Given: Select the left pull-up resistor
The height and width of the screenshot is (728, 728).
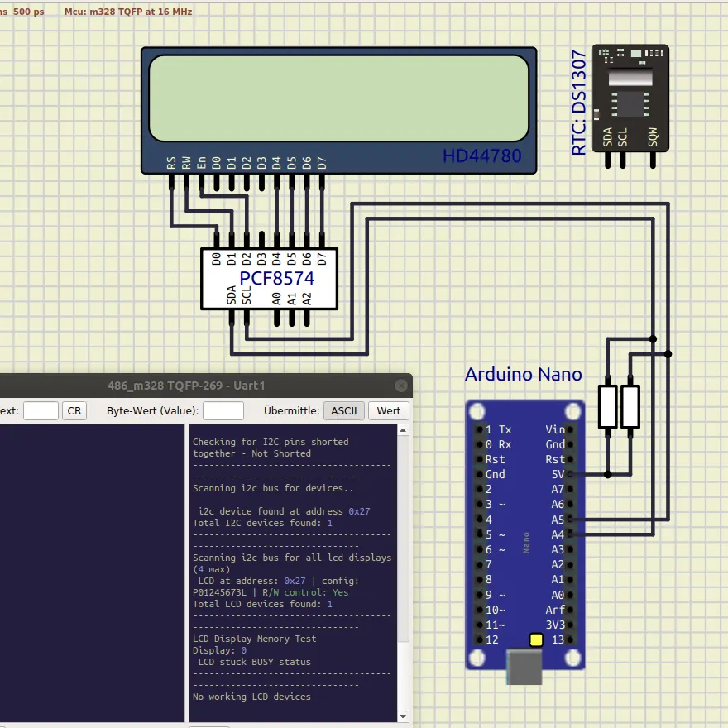Looking at the screenshot, I should click(608, 406).
